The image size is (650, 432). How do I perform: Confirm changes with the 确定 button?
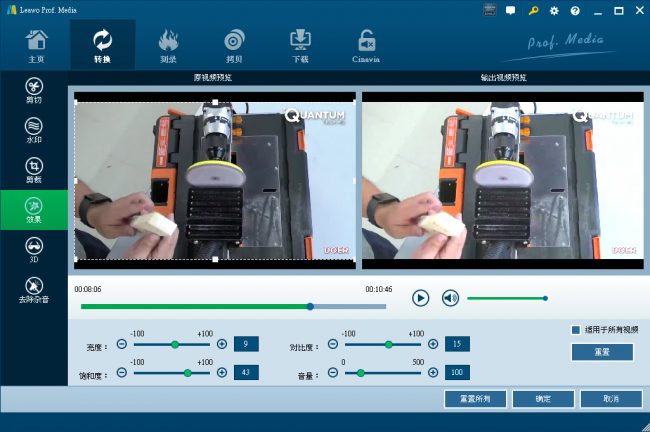point(543,399)
